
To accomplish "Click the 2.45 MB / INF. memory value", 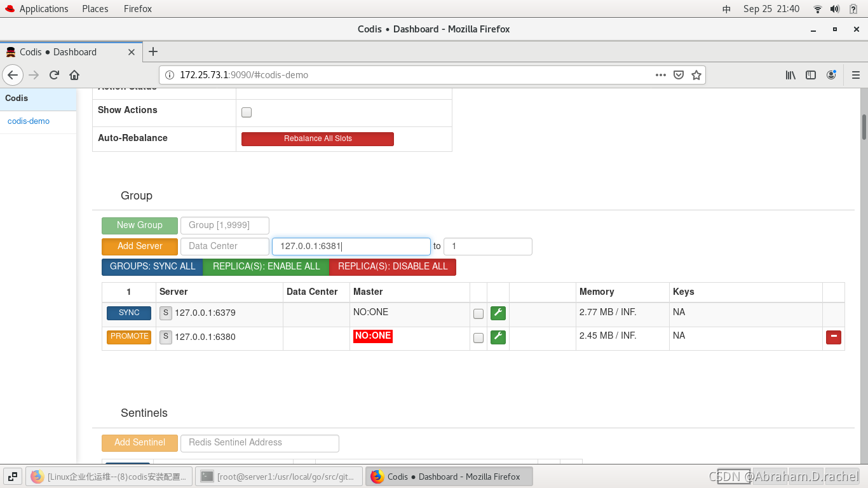I will pyautogui.click(x=608, y=335).
